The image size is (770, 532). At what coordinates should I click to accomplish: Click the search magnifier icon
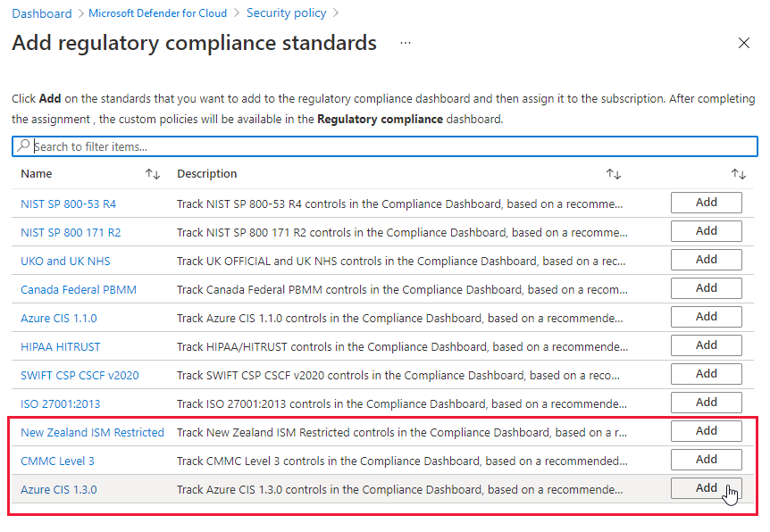[x=23, y=145]
